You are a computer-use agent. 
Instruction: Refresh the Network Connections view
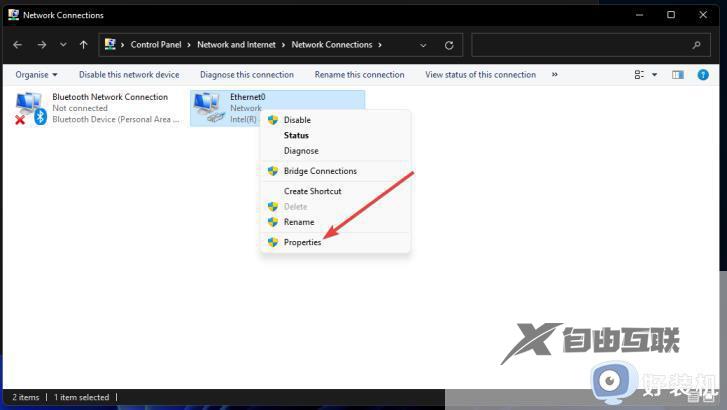click(x=449, y=45)
